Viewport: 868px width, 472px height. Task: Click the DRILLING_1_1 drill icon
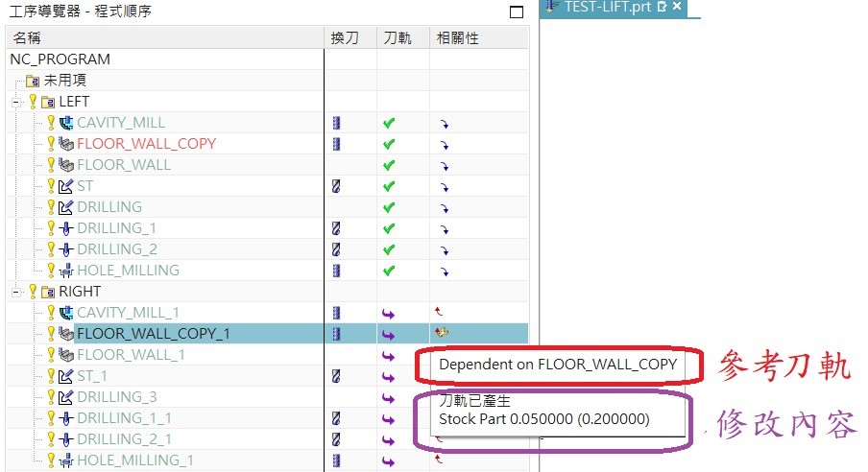(x=66, y=418)
